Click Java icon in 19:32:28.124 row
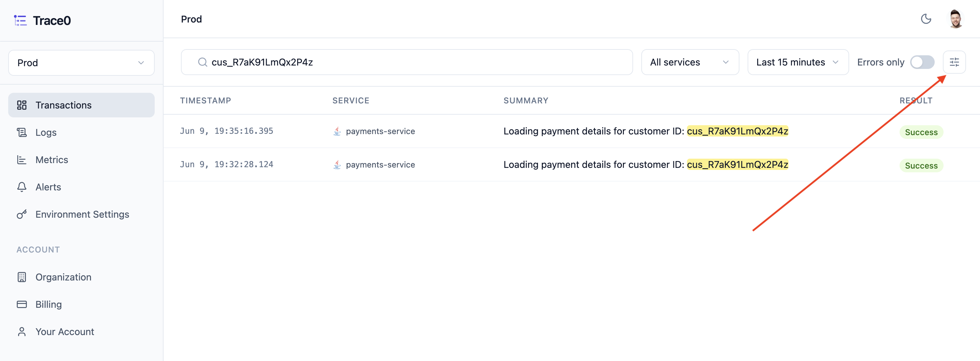The height and width of the screenshot is (361, 980). [x=337, y=165]
